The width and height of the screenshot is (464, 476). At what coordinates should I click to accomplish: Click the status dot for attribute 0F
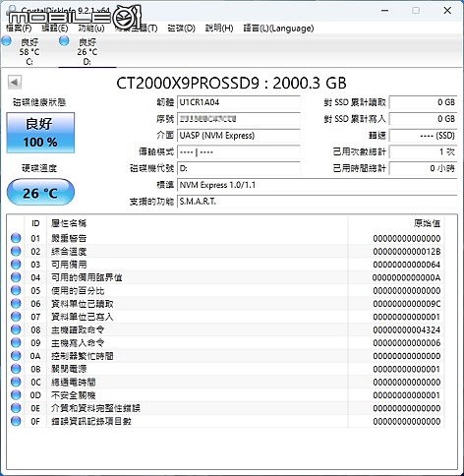coord(16,421)
